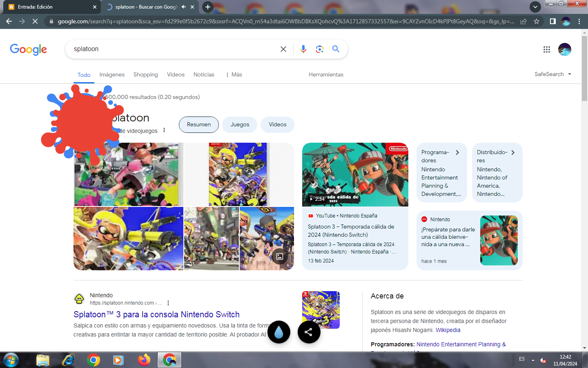
Task: Click the Google logo
Action: click(28, 49)
